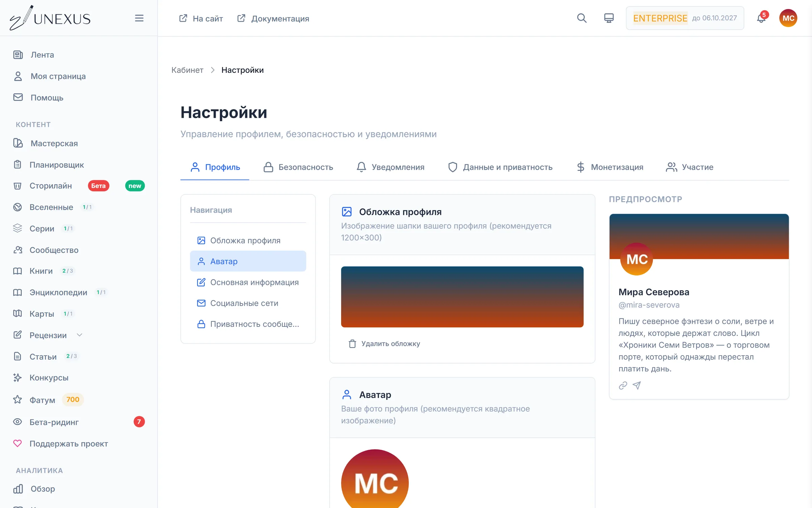The width and height of the screenshot is (812, 508).
Task: Jump to Обложка профиля in Навигация
Action: pos(248,240)
